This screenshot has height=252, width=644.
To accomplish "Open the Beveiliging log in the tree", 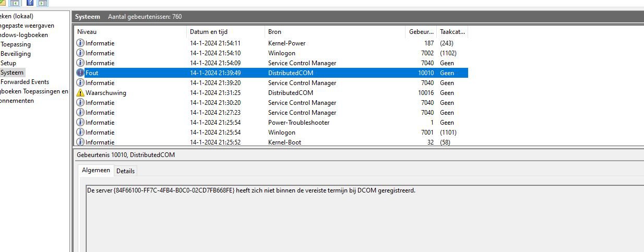I will pos(16,54).
